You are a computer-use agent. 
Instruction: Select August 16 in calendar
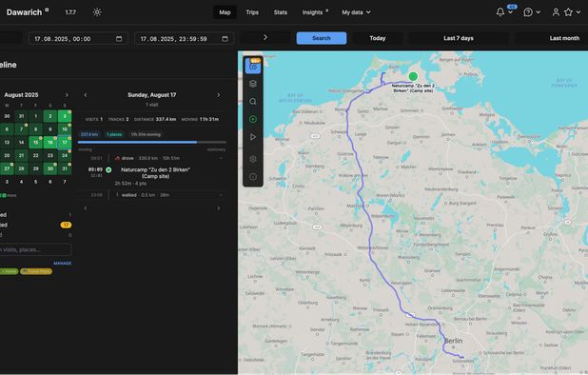[49, 142]
